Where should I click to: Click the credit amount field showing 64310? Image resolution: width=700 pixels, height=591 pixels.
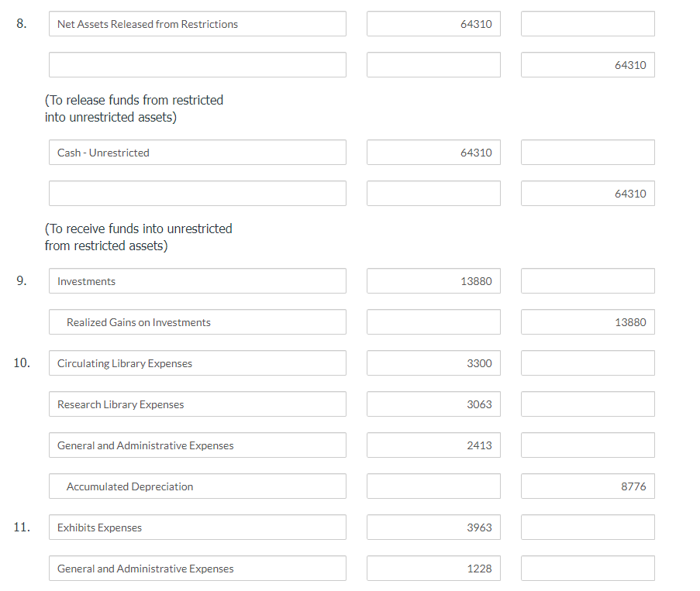tap(587, 64)
